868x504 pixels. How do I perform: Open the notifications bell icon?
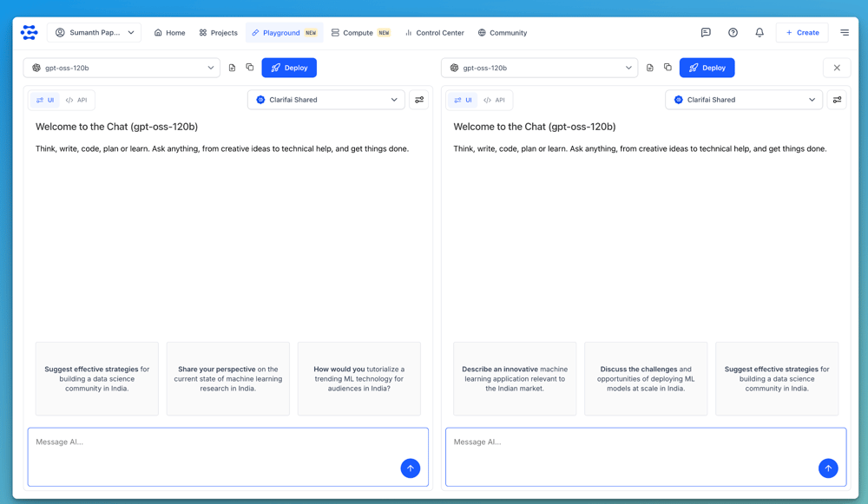coord(759,33)
